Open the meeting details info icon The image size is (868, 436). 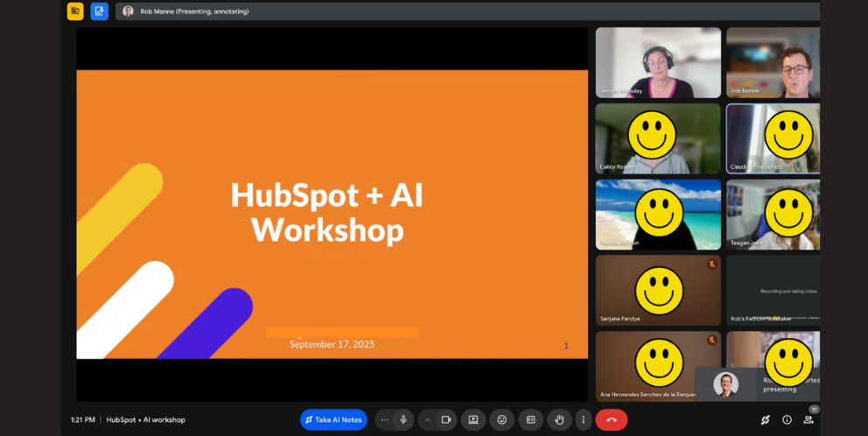coord(787,419)
